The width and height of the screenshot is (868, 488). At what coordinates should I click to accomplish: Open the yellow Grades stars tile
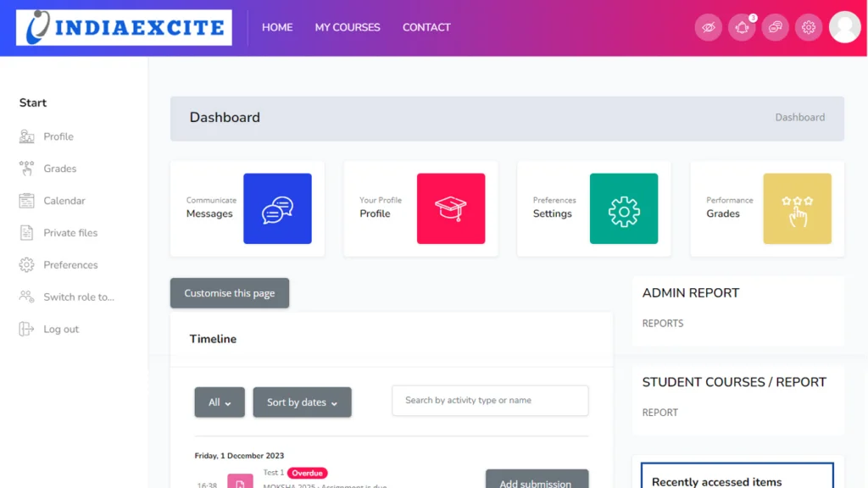point(797,208)
